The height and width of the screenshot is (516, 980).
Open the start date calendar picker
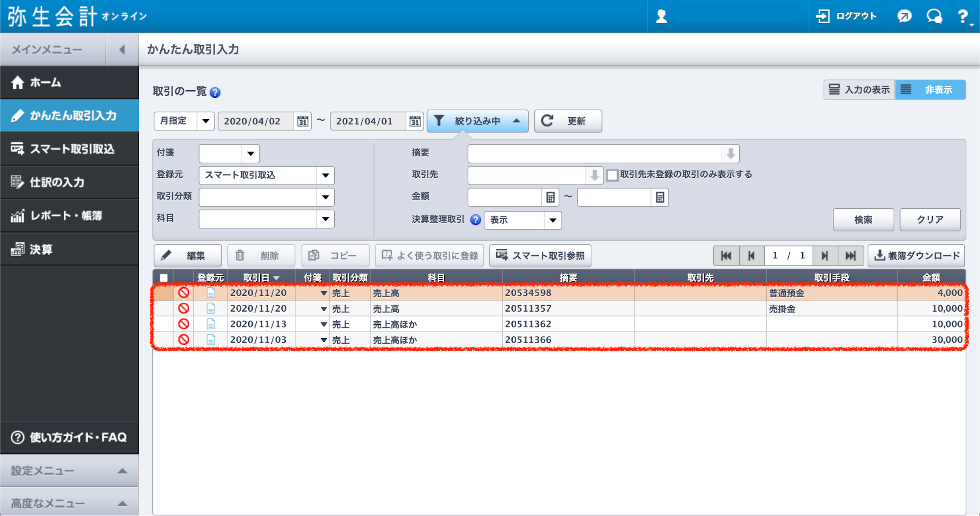302,121
